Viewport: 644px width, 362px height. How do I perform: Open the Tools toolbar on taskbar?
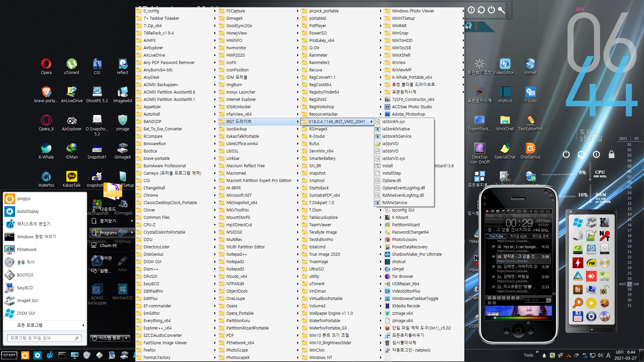coord(528,355)
